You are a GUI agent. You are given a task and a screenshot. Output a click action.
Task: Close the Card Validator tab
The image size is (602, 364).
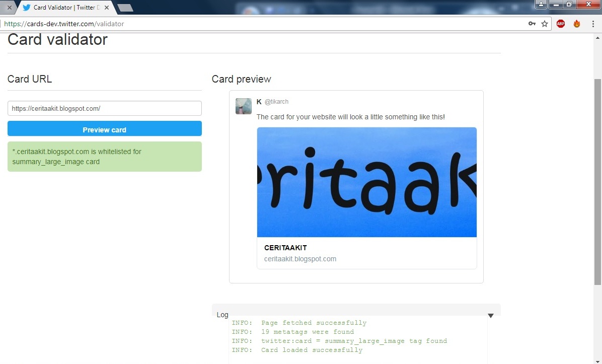point(107,7)
